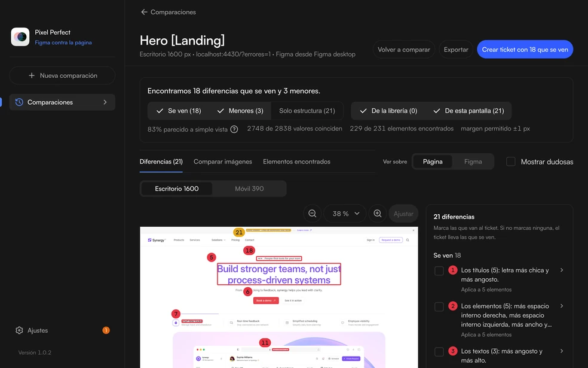Switch to the Elementos encontrados tab

click(296, 162)
